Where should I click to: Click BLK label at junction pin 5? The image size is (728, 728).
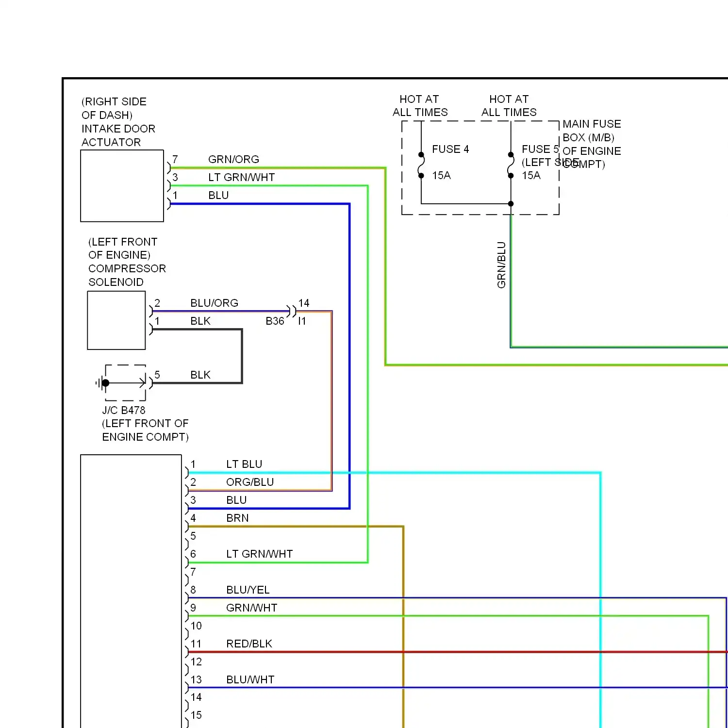200,375
